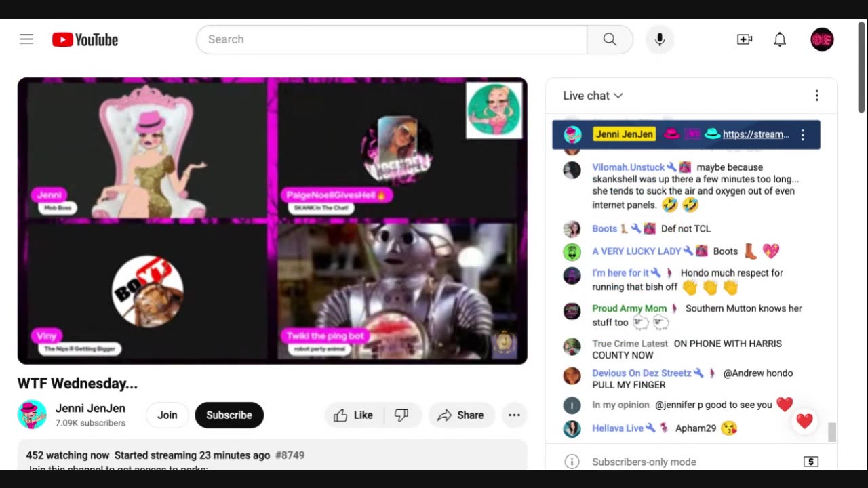Click A VERY LUCKY LADY name
Viewport: 868px width, 488px height.
pyautogui.click(x=637, y=251)
